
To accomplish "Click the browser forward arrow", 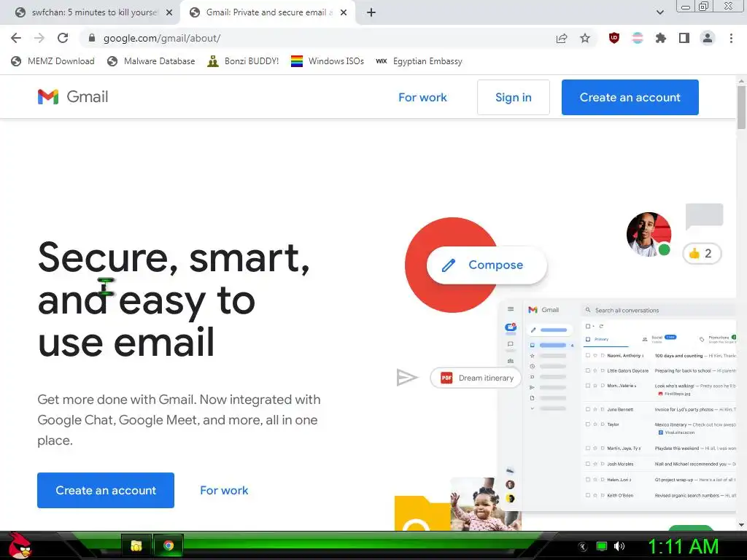I will click(x=39, y=38).
